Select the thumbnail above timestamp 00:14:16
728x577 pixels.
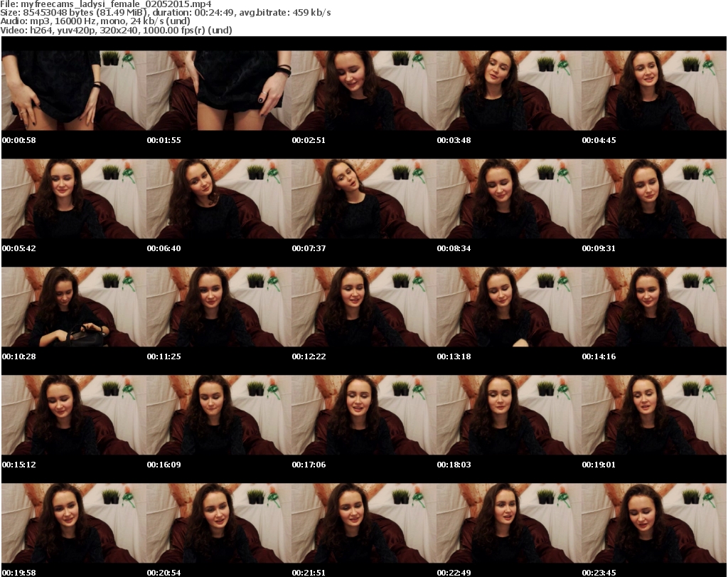pyautogui.click(x=654, y=307)
